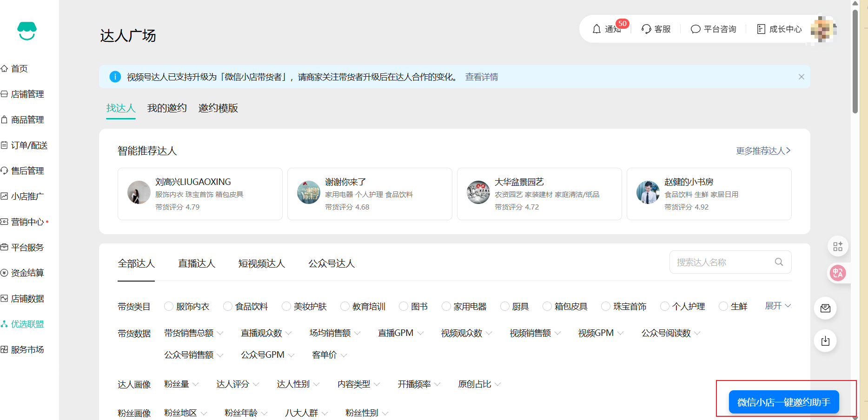Viewport: 868px width, 420px height.
Task: Open 店铺数据 sidebar icon
Action: click(x=4, y=299)
